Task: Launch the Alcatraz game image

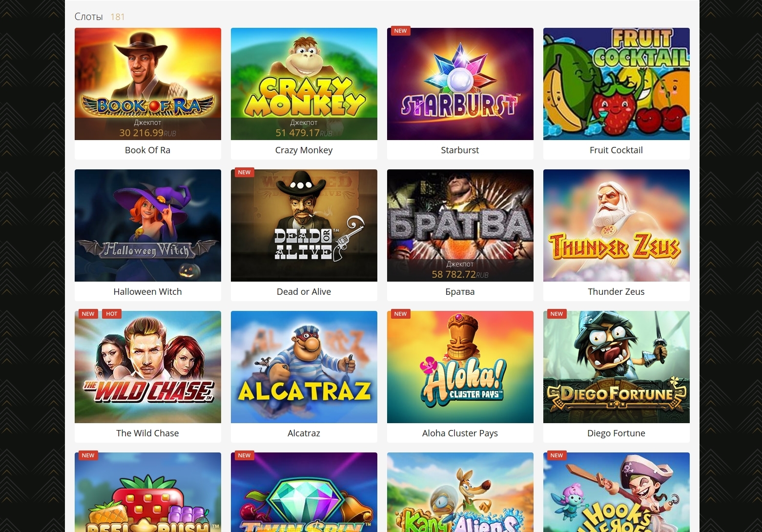Action: pos(304,367)
